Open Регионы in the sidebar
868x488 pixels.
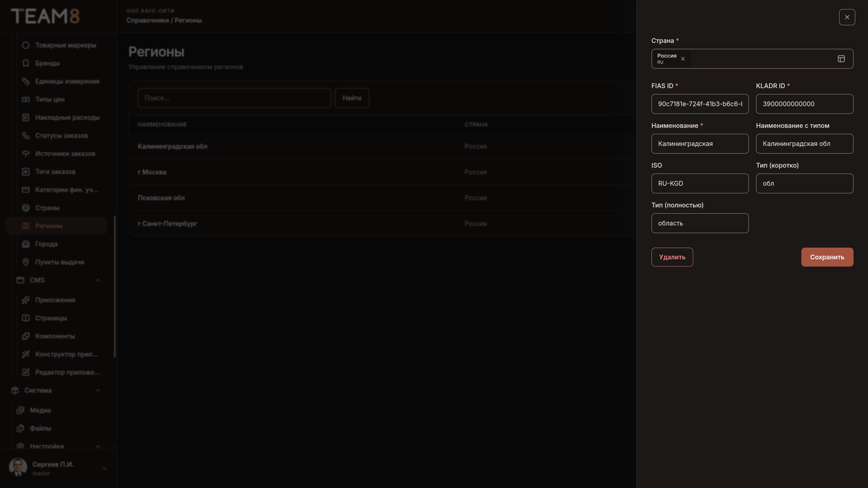[57, 226]
